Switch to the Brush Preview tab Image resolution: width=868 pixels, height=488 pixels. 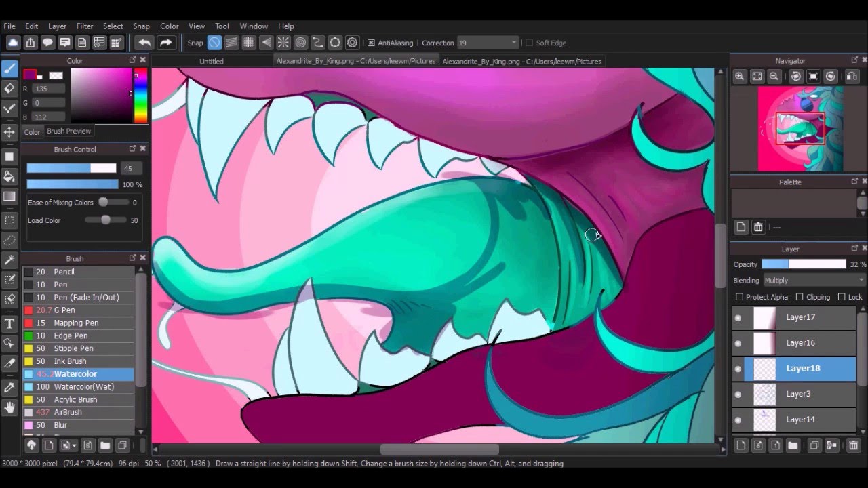point(68,131)
